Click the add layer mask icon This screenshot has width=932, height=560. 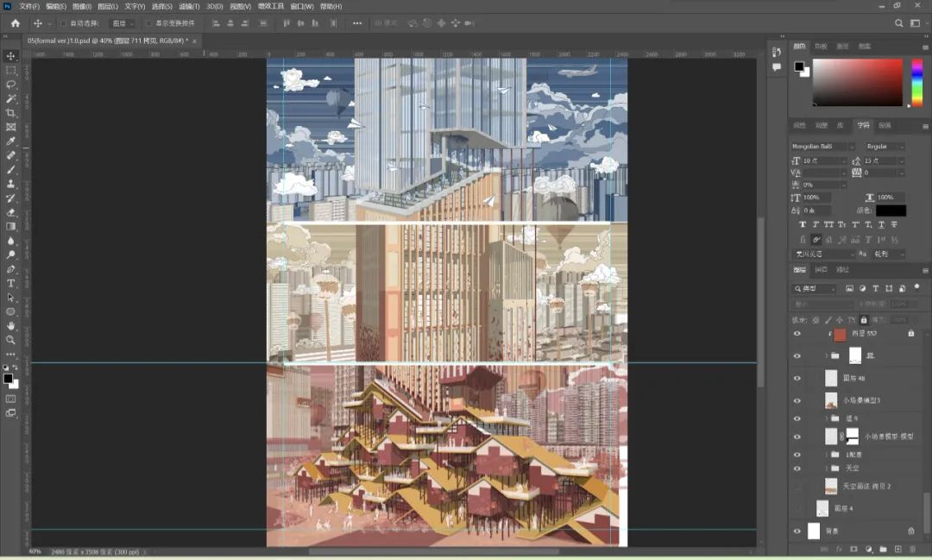853,550
